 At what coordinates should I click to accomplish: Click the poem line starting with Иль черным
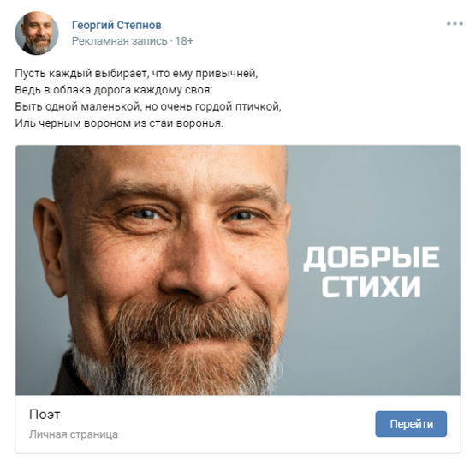click(x=119, y=123)
